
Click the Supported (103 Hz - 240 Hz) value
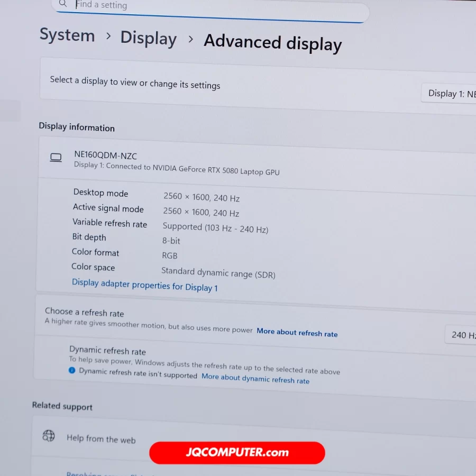click(215, 228)
